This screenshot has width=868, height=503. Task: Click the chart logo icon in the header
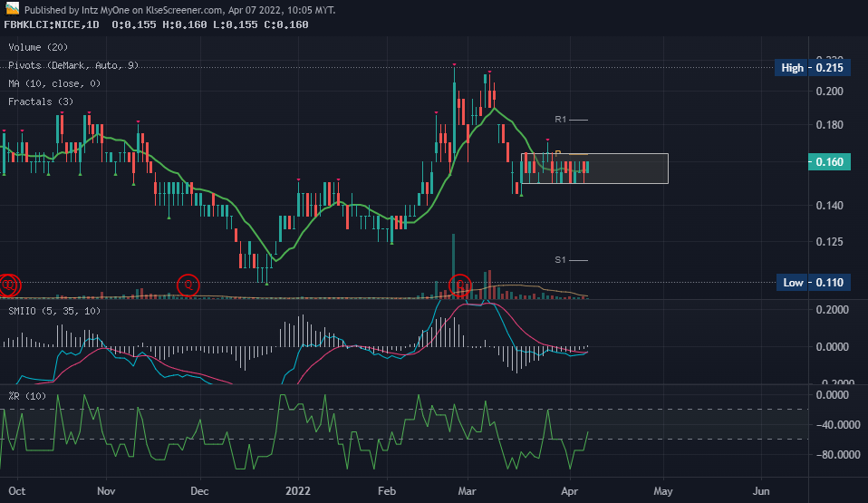(13, 9)
